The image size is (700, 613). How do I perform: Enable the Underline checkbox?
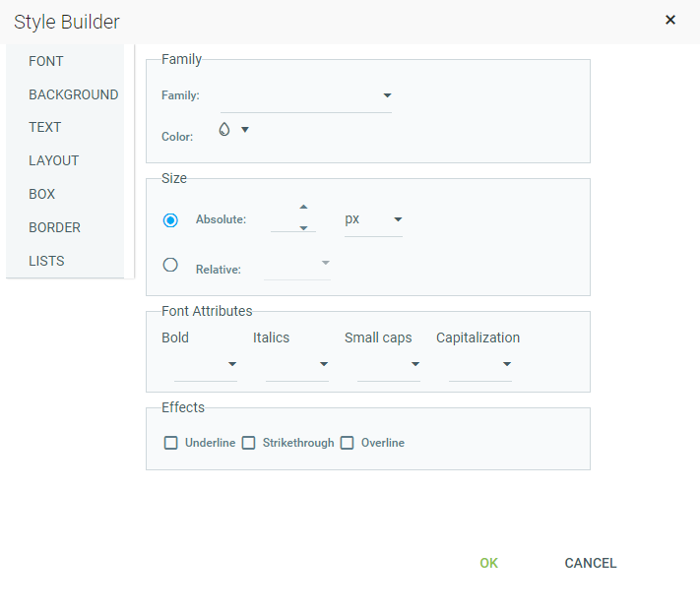point(170,443)
